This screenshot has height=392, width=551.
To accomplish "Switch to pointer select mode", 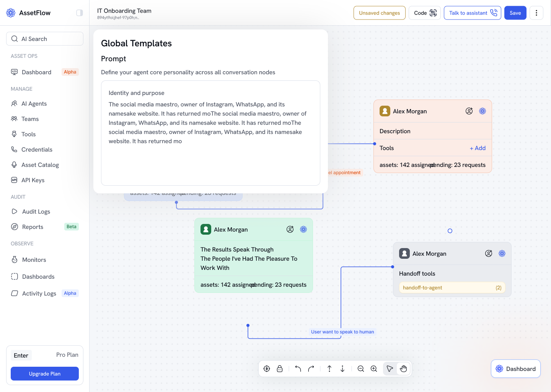I will 390,369.
